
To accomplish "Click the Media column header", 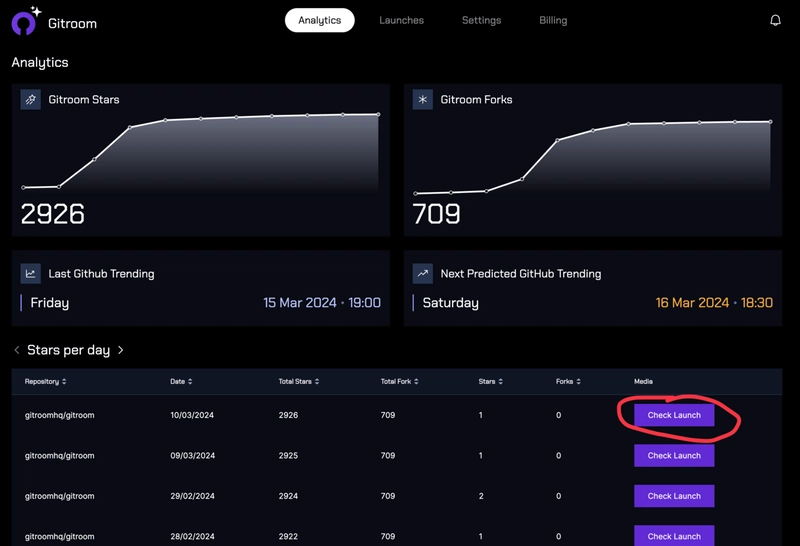I will [x=643, y=381].
